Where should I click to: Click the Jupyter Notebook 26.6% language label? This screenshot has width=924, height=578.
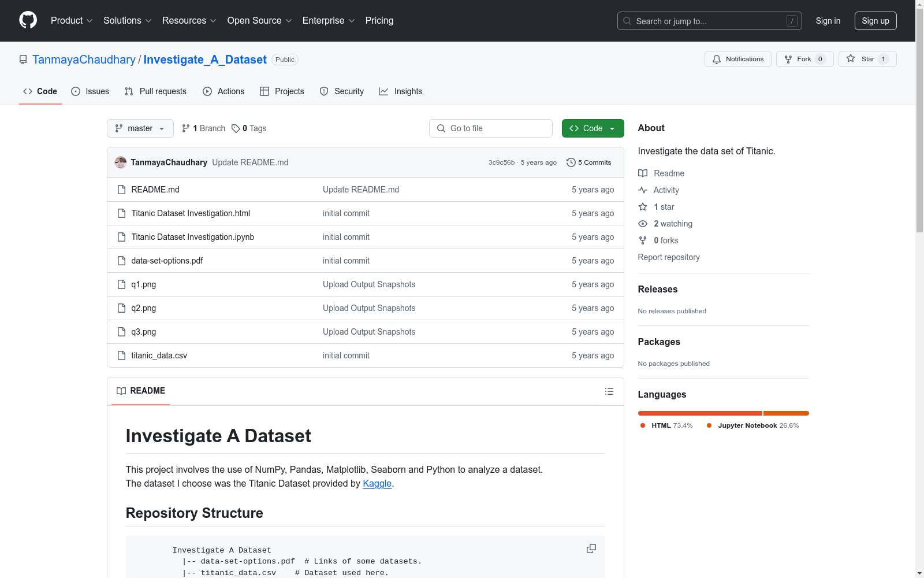point(753,425)
